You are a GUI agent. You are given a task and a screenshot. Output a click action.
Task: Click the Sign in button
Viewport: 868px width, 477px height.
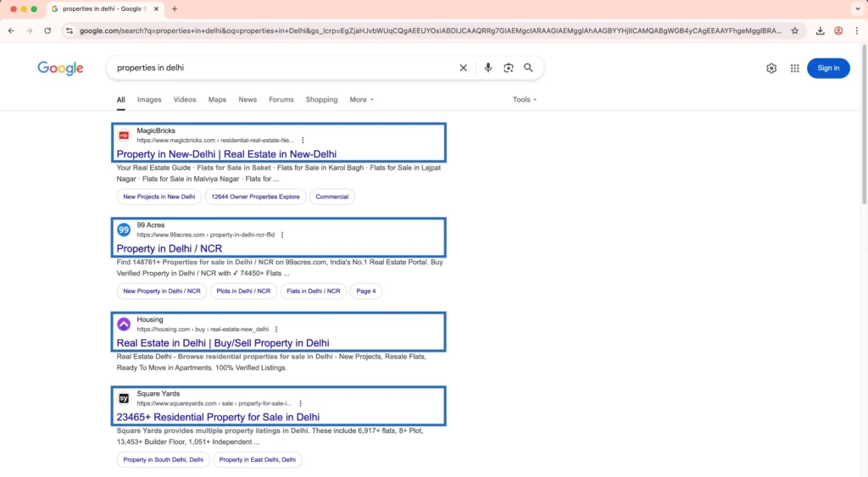828,68
